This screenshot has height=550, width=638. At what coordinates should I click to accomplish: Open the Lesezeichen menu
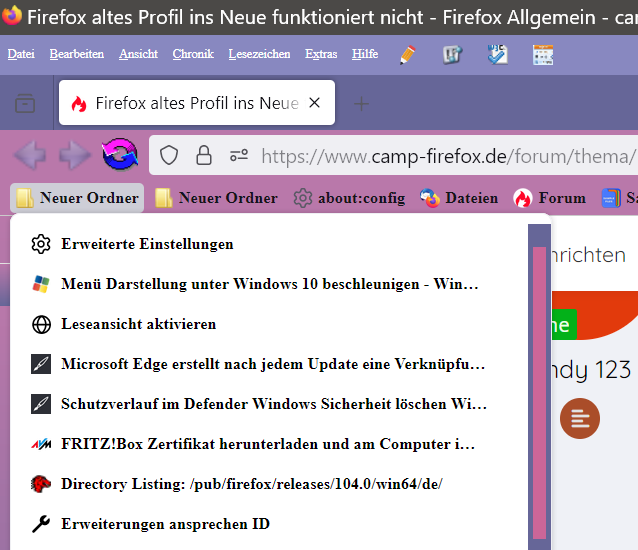click(x=260, y=54)
